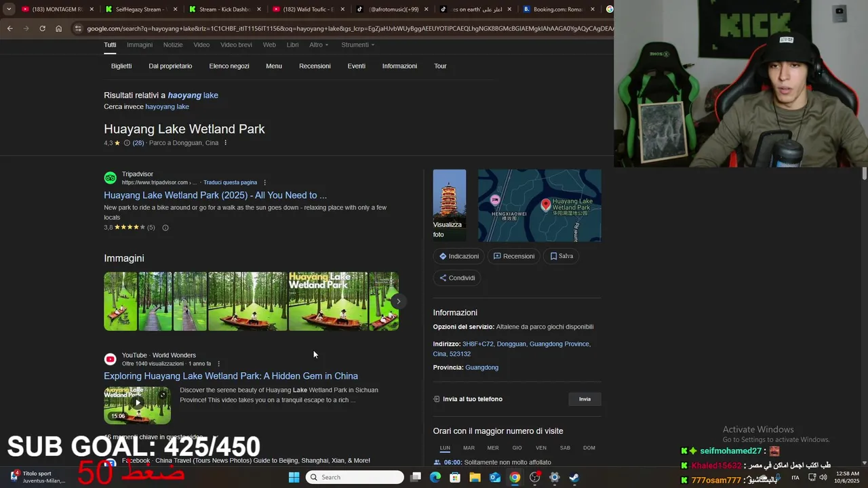This screenshot has height=488, width=868.
Task: Open the Tripadvisor result options menu
Action: (264, 182)
